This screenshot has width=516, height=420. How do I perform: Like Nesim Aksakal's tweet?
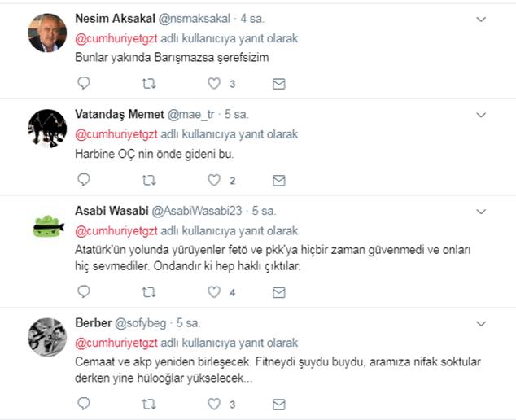[214, 84]
